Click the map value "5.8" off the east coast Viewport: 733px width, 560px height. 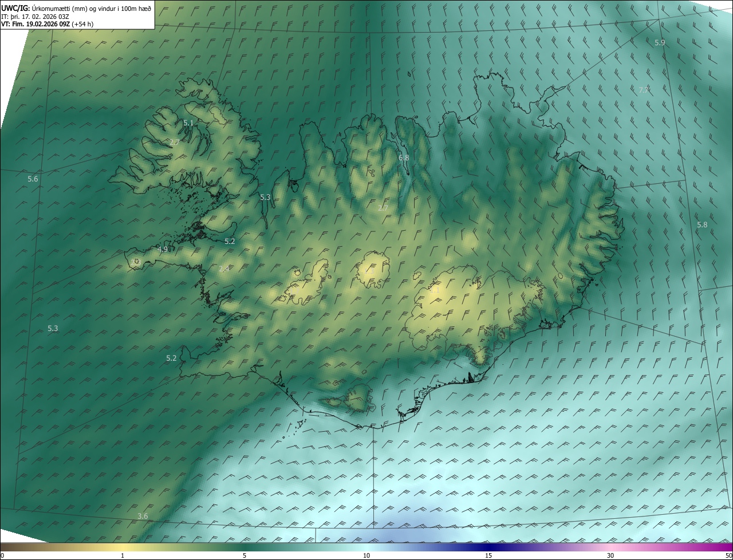(x=702, y=225)
